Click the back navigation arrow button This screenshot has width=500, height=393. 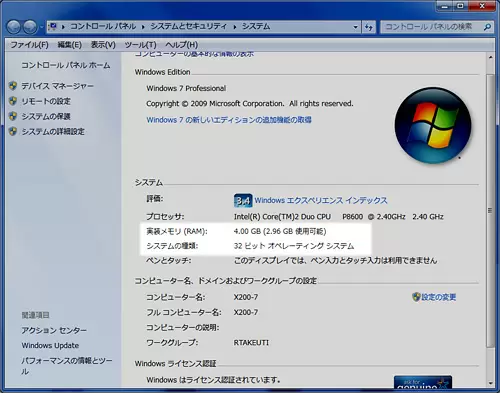tap(14, 27)
